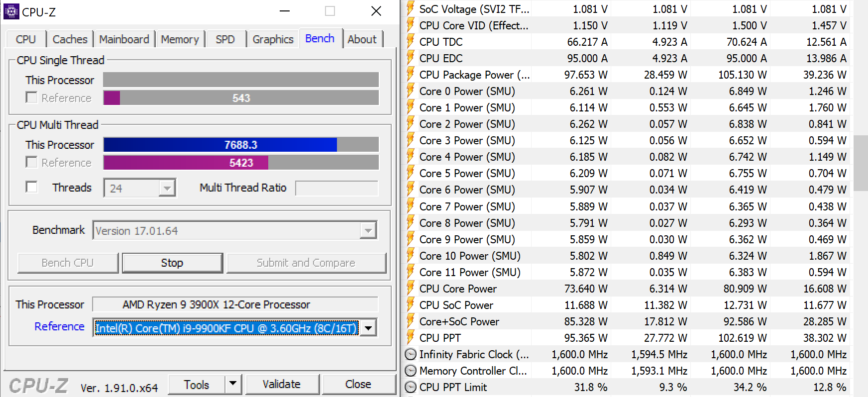The image size is (868, 397).
Task: Select the clock icon next to CPU PPT Limit
Action: pos(411,387)
